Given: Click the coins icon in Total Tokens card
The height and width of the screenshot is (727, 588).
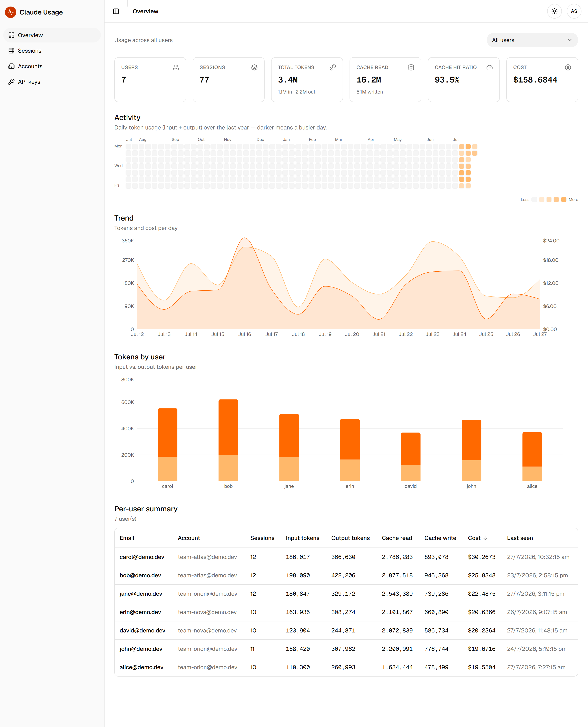Looking at the screenshot, I should tap(333, 68).
